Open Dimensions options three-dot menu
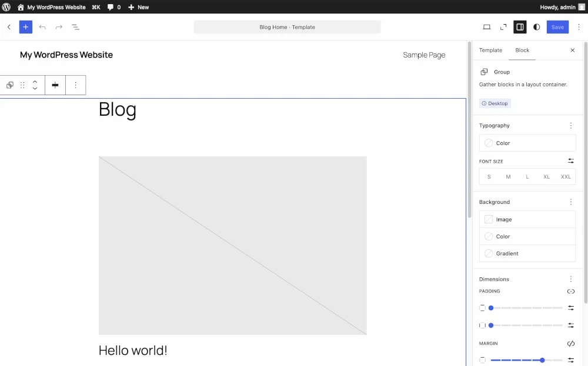This screenshot has width=588, height=366. (571, 279)
